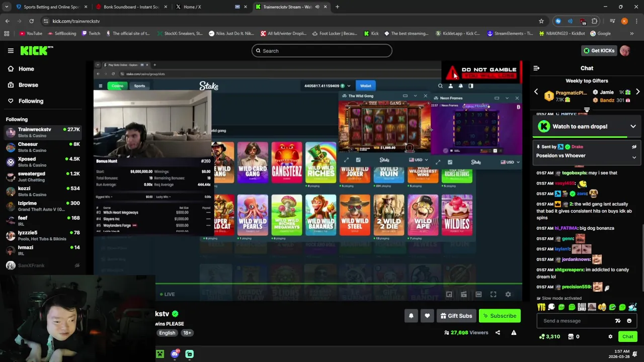Image resolution: width=644 pixels, height=362 pixels.
Task: Click the heart follow icon
Action: coord(427,316)
